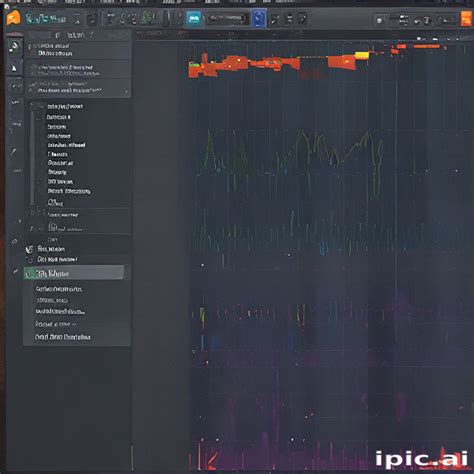Click the teal highlighted toolbar button

pos(194,18)
